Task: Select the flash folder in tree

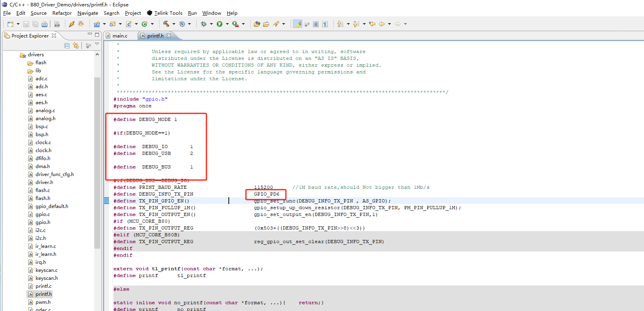Action: (41, 63)
